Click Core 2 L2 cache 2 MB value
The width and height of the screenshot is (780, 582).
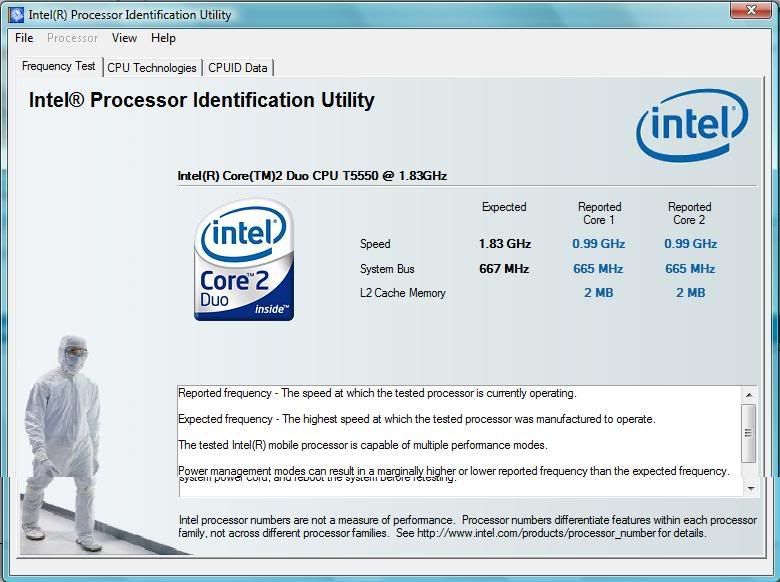pos(690,292)
